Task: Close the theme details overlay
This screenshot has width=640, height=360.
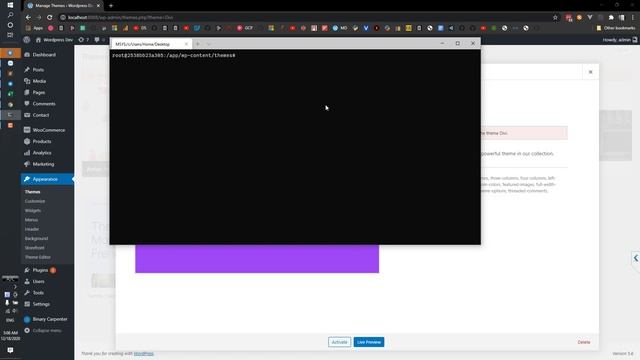Action: tap(590, 72)
